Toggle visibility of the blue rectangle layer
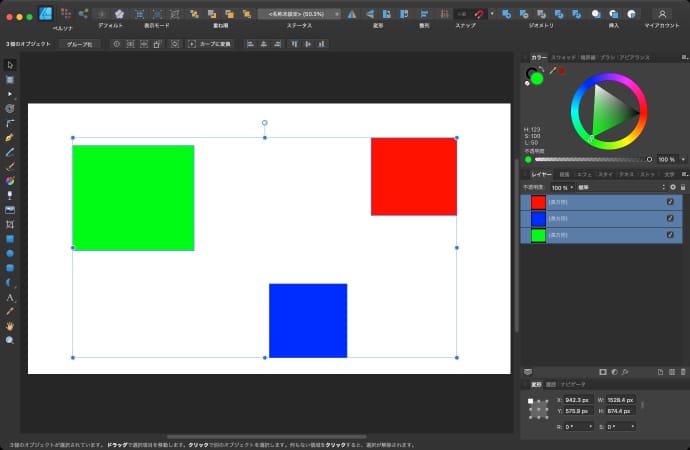This screenshot has height=450, width=690. pos(670,218)
